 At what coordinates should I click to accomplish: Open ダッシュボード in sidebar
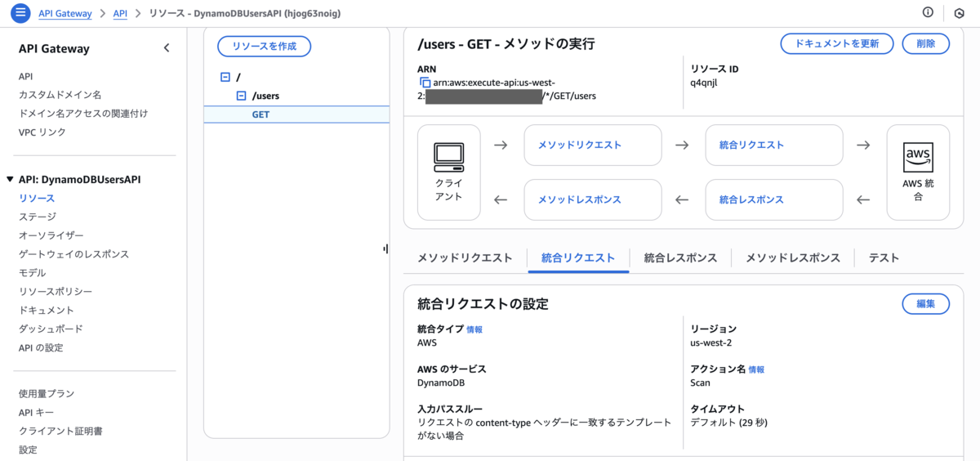click(51, 329)
